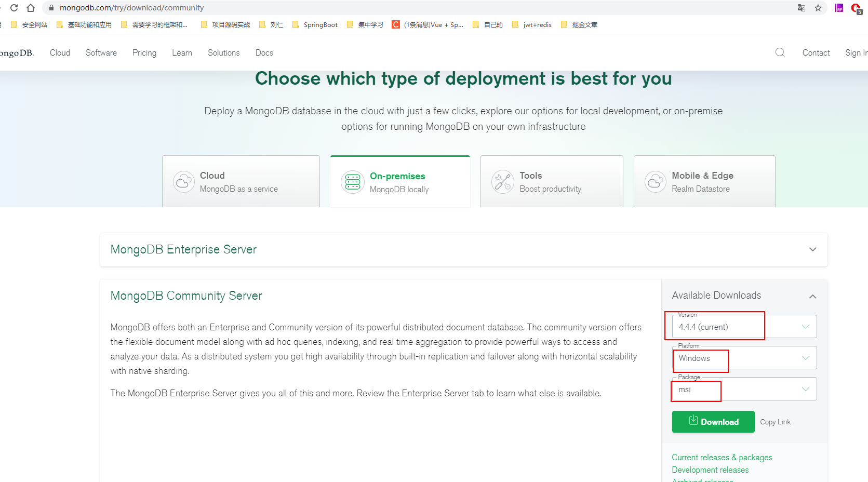Click the browser home icon
Viewport: 868px width, 482px height.
point(31,8)
